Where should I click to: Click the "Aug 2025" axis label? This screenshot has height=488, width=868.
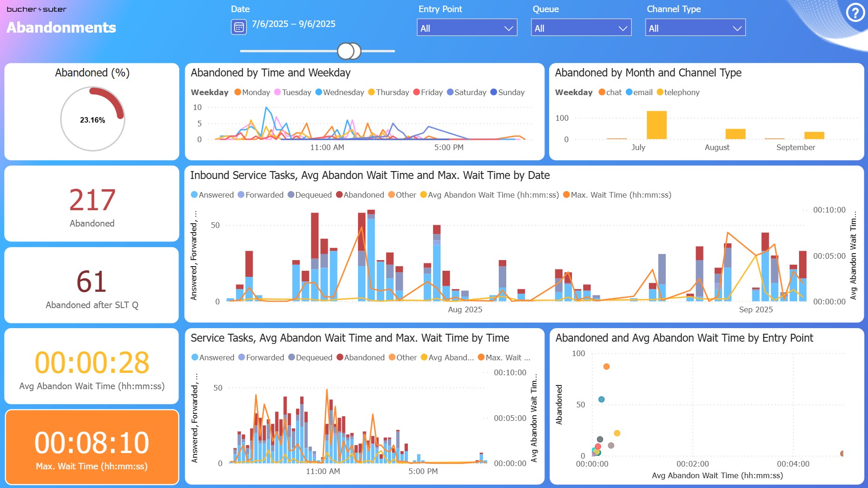[x=465, y=309]
